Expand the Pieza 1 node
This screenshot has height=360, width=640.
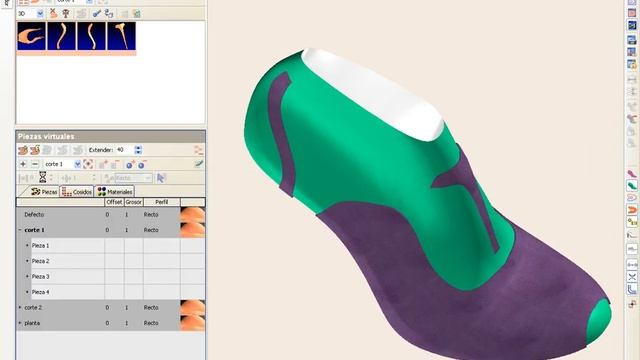27,245
